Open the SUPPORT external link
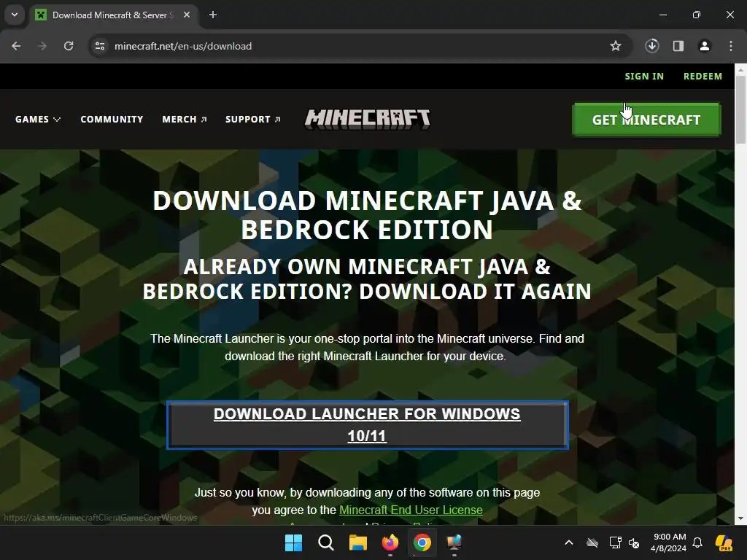The width and height of the screenshot is (747, 560). (253, 119)
